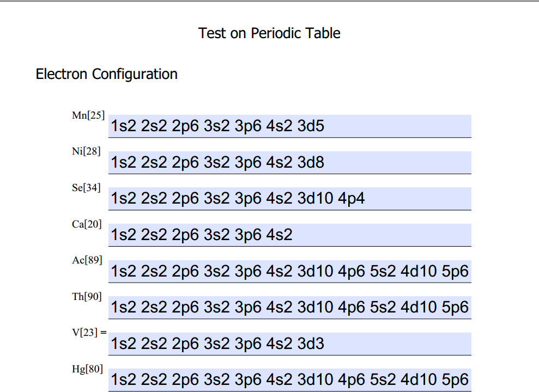Click the Electron Configuration section heading
Screen dimensions: 539x392
click(107, 74)
